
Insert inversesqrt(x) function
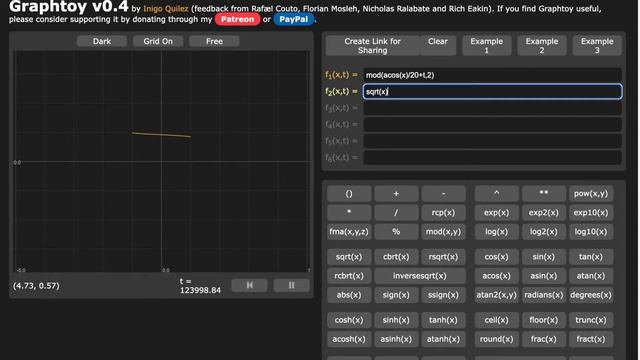point(420,276)
